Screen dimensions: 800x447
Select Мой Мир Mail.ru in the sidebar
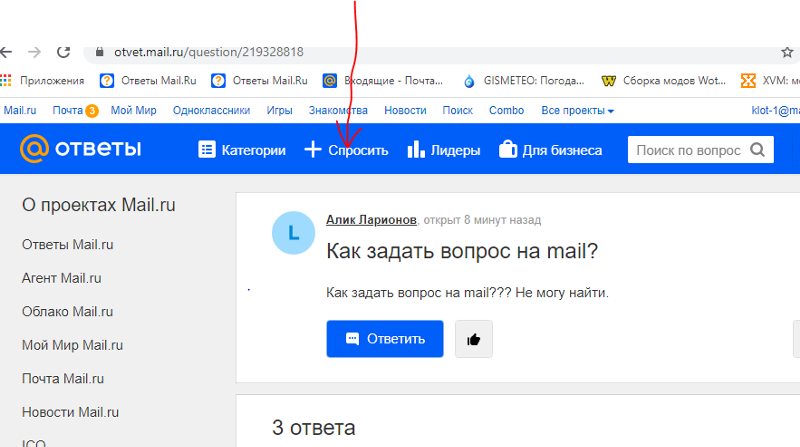[x=72, y=345]
